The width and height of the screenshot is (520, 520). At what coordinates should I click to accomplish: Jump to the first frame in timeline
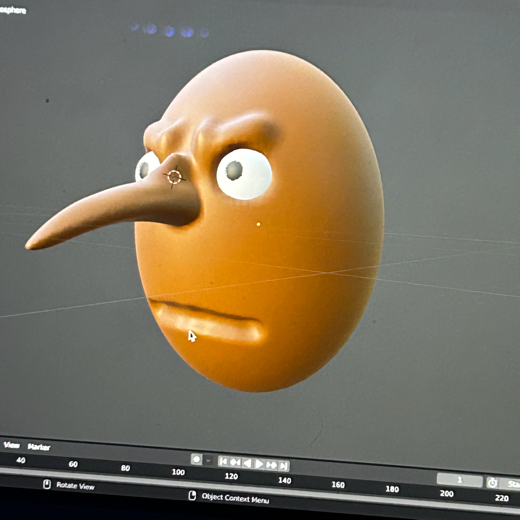[223, 462]
